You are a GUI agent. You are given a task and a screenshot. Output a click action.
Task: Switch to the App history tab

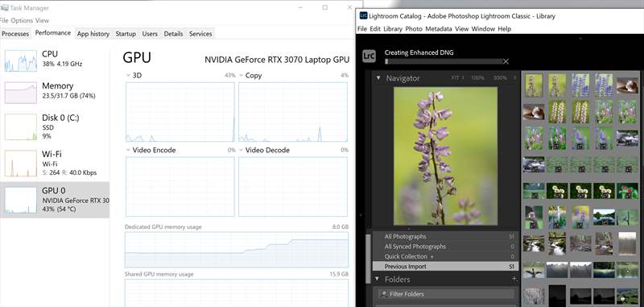(x=93, y=34)
